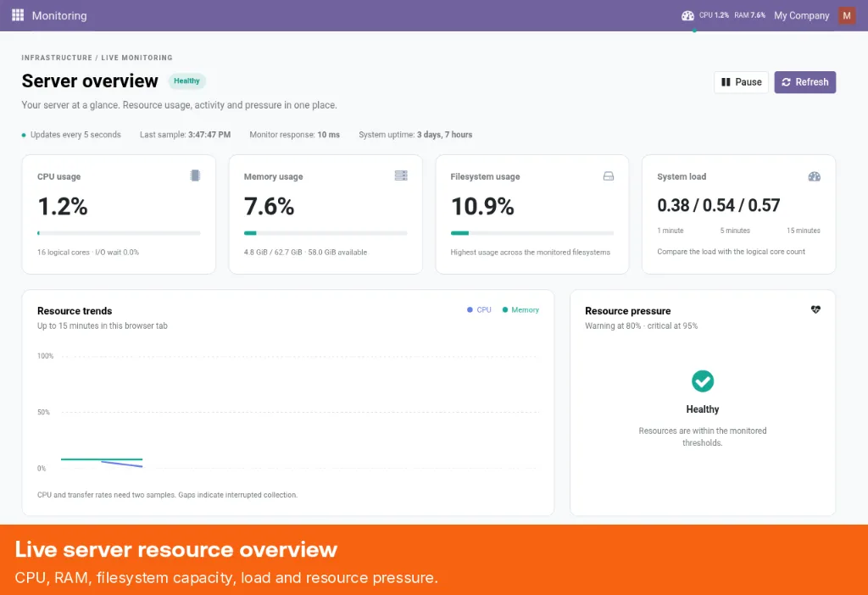Click the CPU usage card title
The image size is (868, 595).
click(x=58, y=176)
